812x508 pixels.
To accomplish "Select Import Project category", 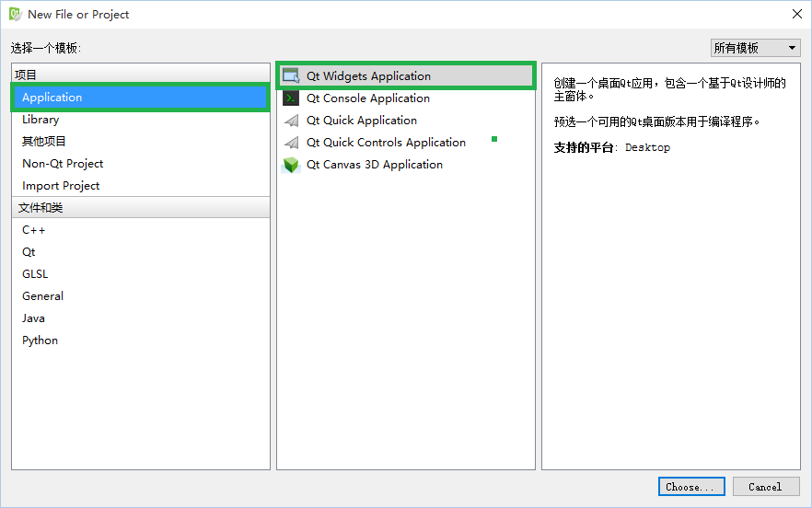I will pos(140,186).
